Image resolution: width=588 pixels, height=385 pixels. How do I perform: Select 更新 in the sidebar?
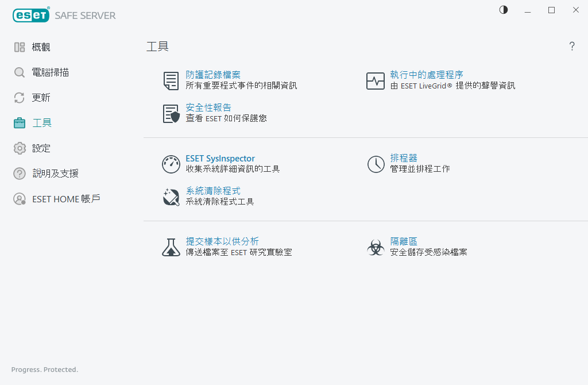(x=41, y=98)
